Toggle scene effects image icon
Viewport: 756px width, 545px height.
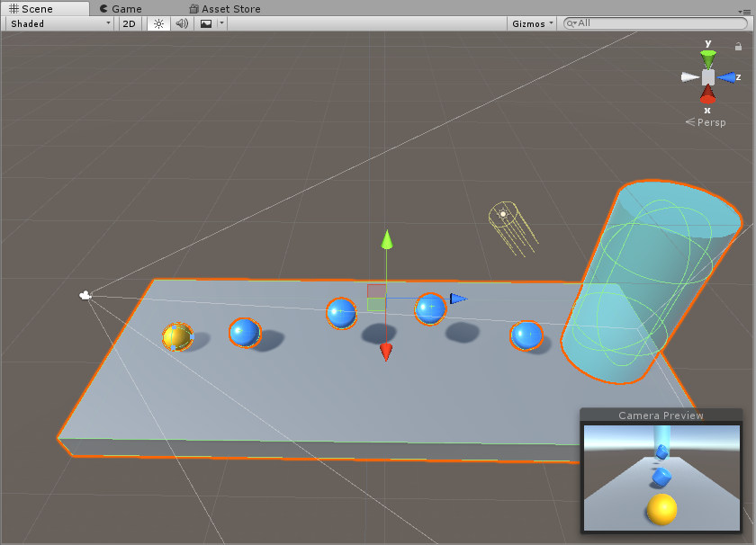pyautogui.click(x=206, y=23)
